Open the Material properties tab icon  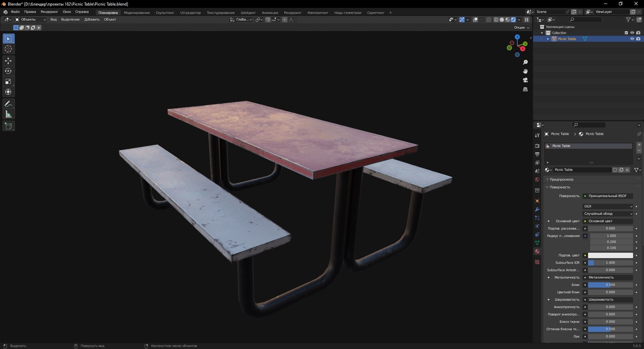pos(537,251)
